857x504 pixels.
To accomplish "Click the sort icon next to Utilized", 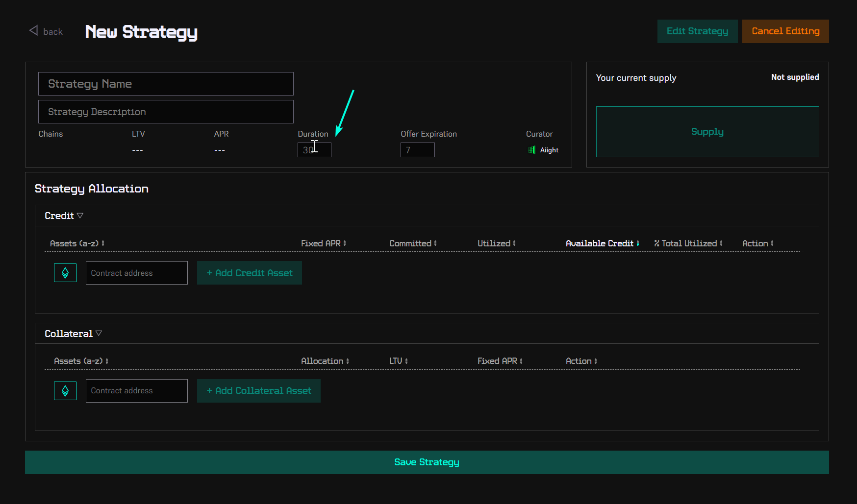I will [515, 243].
